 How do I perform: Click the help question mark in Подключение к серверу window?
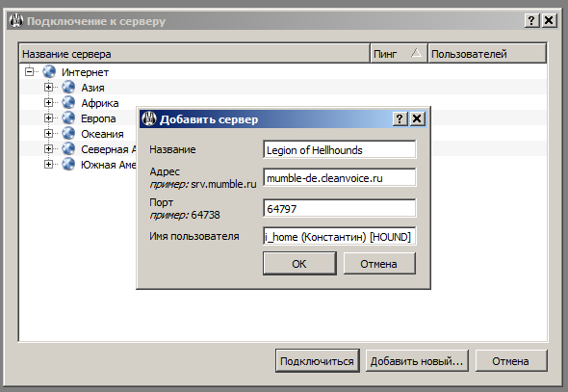531,20
